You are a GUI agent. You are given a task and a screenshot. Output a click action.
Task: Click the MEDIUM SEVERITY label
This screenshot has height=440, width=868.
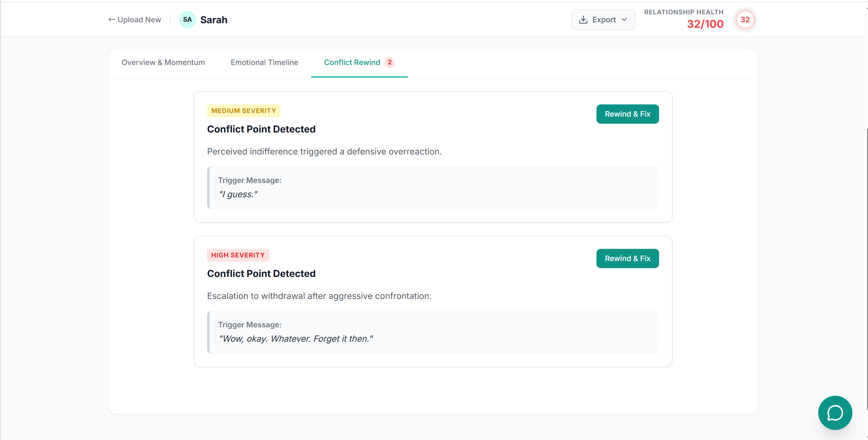point(243,111)
